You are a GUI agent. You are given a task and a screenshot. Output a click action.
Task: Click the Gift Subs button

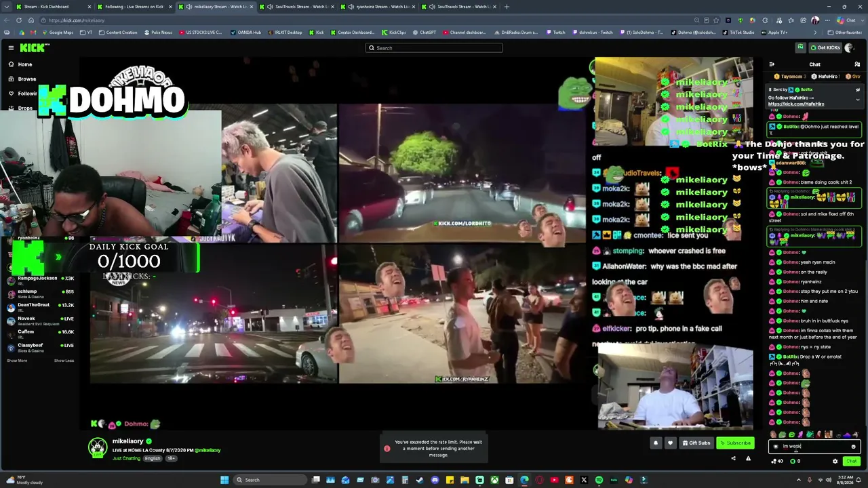[696, 443]
